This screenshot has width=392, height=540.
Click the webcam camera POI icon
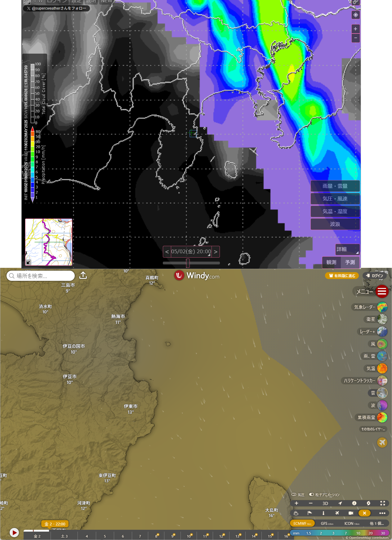pyautogui.click(x=351, y=513)
